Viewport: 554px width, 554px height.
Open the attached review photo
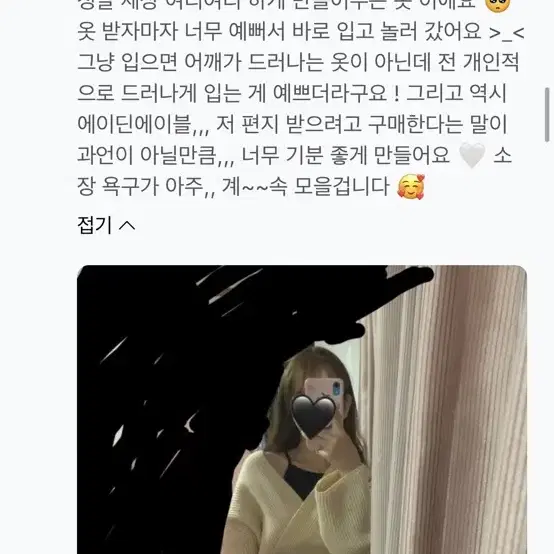pyautogui.click(x=302, y=409)
